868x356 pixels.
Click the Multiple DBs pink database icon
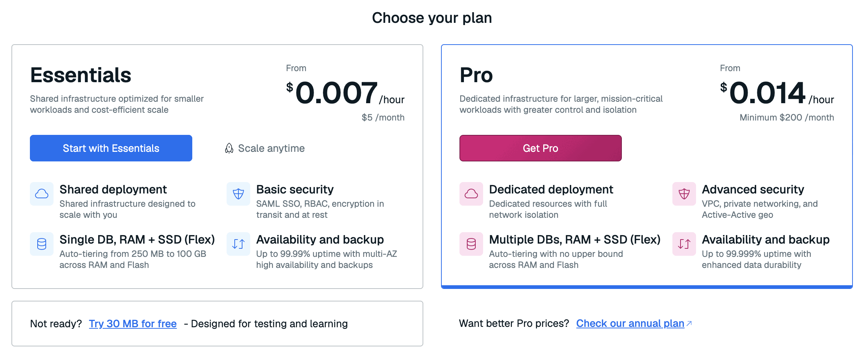471,244
